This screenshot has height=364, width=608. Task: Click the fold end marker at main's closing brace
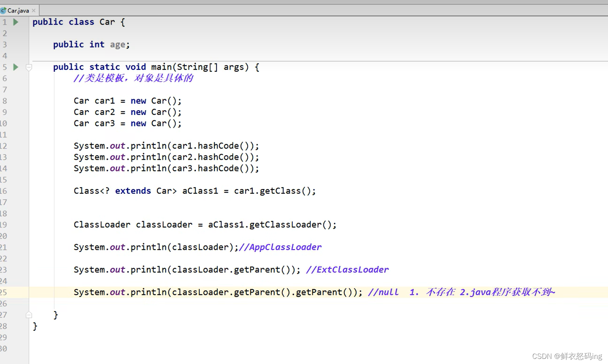click(x=29, y=315)
